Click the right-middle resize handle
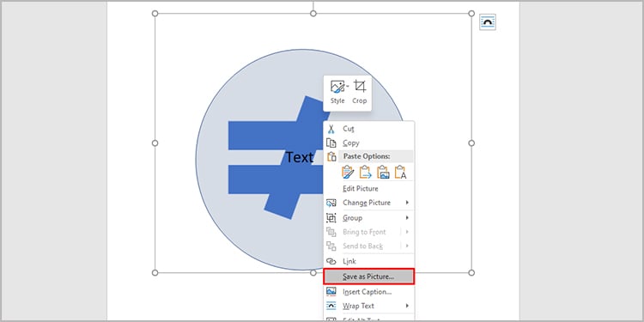The width and height of the screenshot is (644, 322). (471, 143)
